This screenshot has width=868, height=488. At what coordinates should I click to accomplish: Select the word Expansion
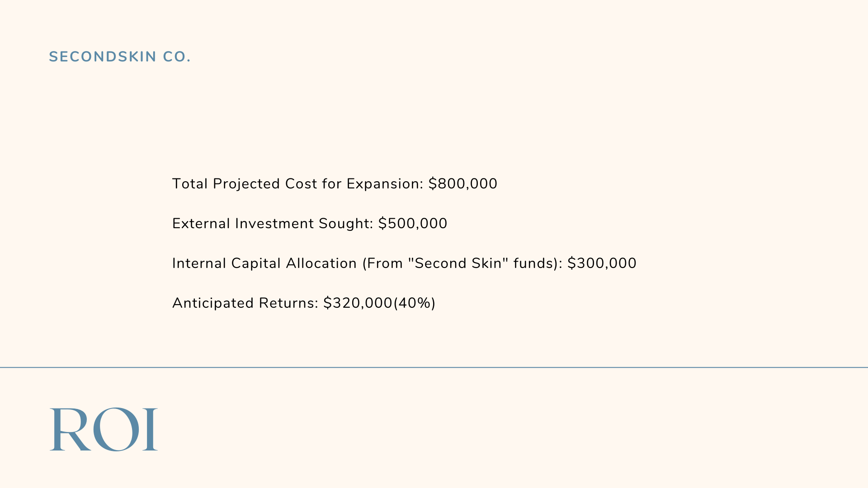click(385, 184)
